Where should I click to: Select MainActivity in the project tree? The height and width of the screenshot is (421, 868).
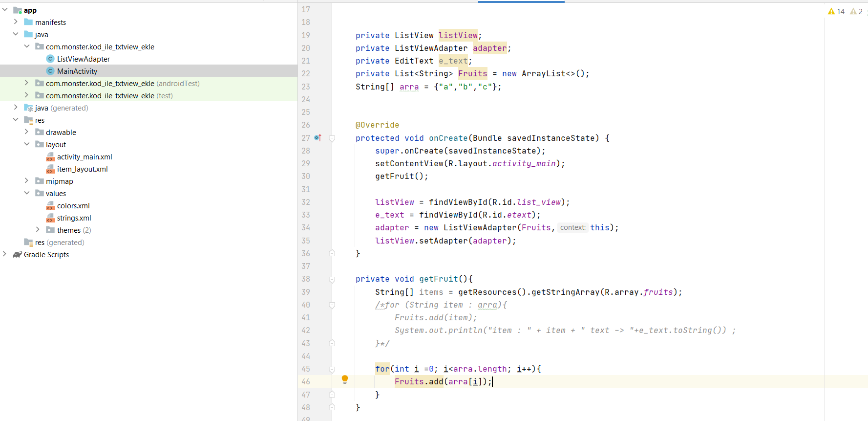pyautogui.click(x=77, y=71)
